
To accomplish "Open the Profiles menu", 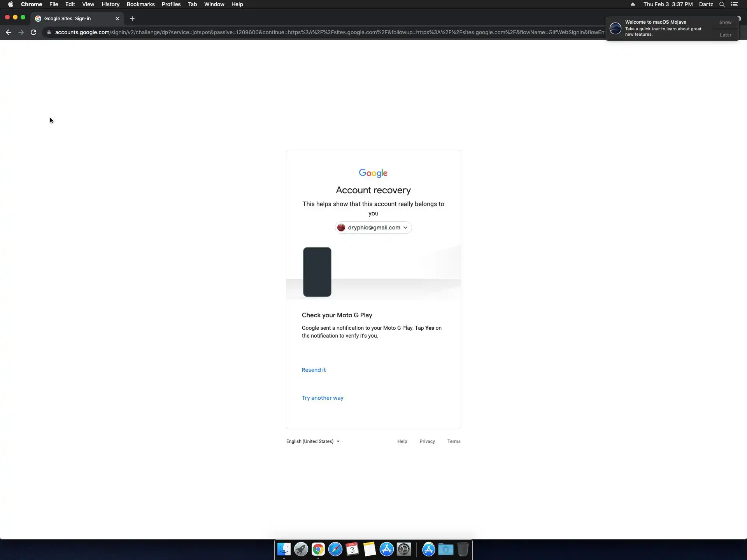I will 171,4.
